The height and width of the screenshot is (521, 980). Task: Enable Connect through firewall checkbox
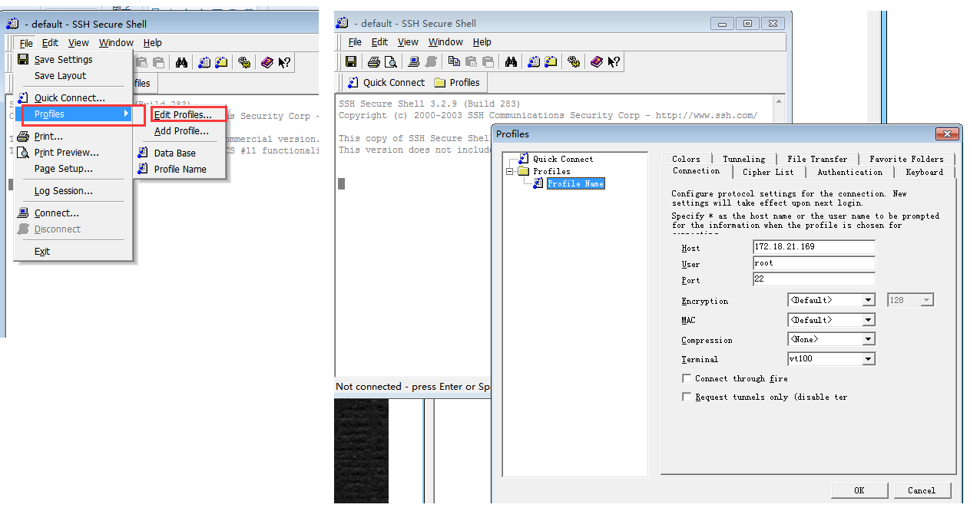click(x=687, y=378)
